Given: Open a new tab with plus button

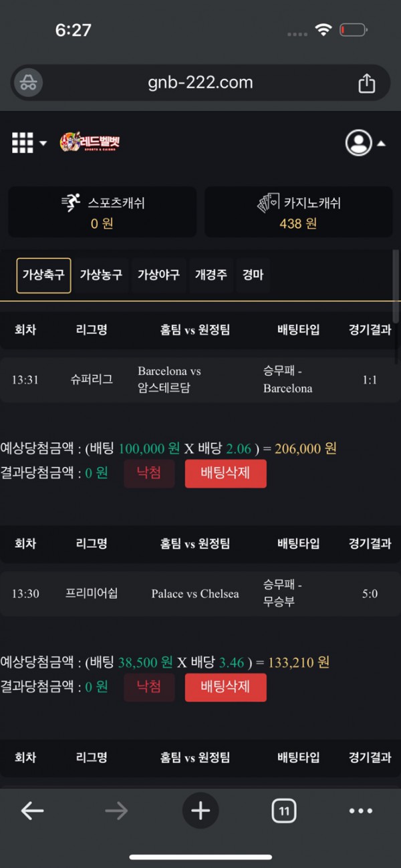Looking at the screenshot, I should (200, 811).
